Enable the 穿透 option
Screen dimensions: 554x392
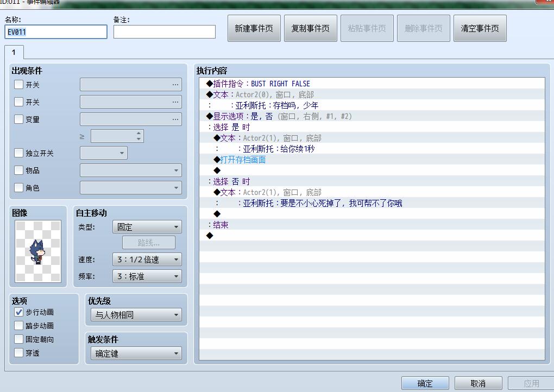coord(18,353)
